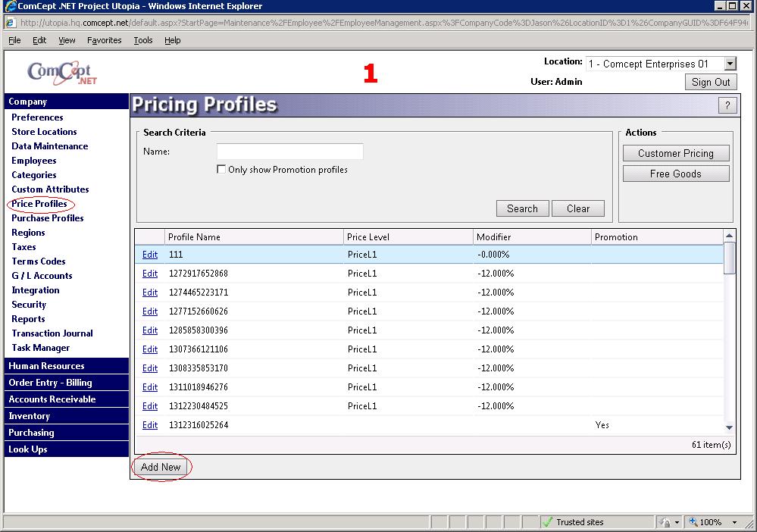Click Edit link for profile 111
The width and height of the screenshot is (757, 532).
pyautogui.click(x=150, y=255)
